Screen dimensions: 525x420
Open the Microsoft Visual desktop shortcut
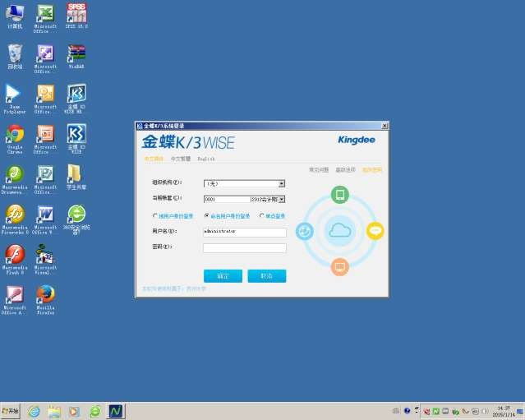(x=45, y=260)
